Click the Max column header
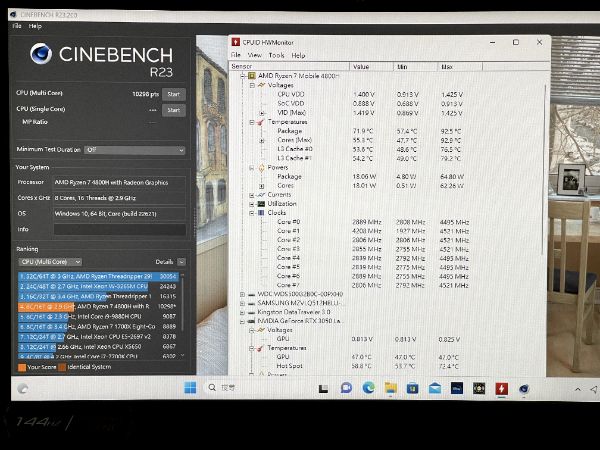 pos(460,67)
